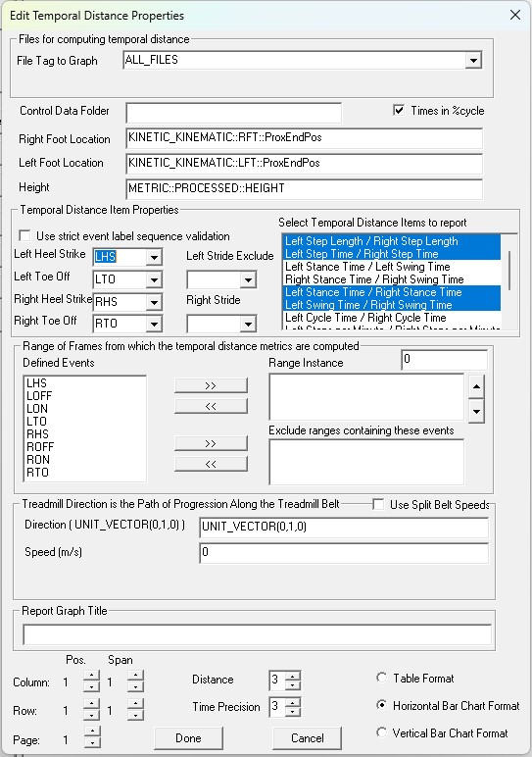This screenshot has width=532, height=757.
Task: Add event to Range Instance with >> button
Action: coord(211,385)
